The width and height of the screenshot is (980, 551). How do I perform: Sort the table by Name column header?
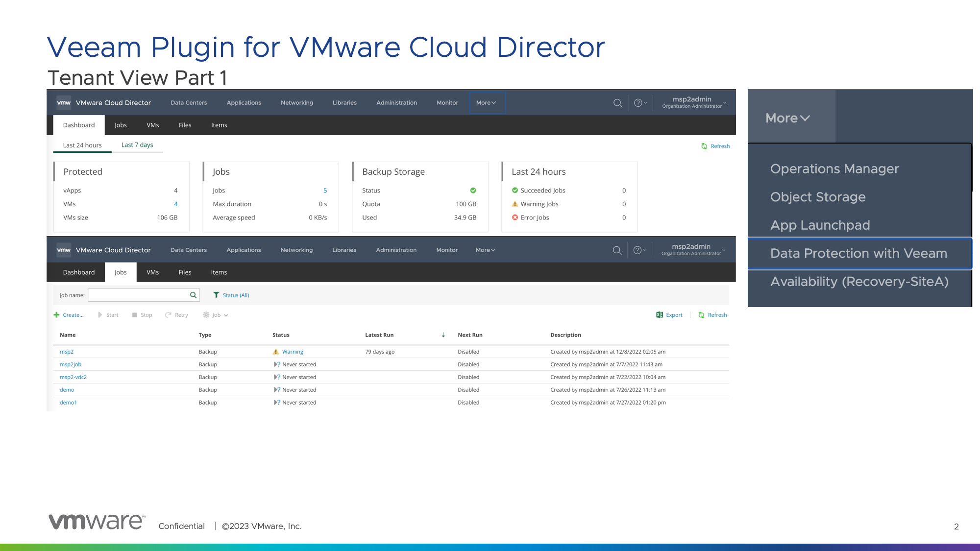(x=68, y=335)
